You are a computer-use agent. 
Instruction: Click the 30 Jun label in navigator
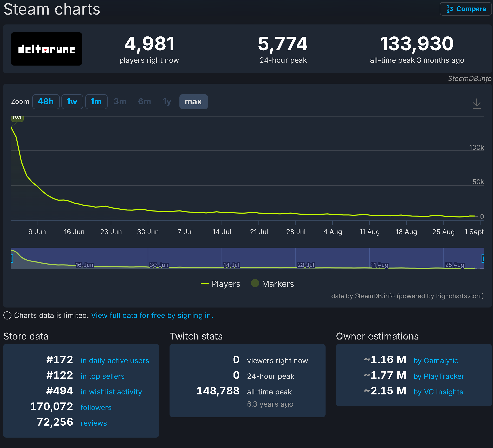tap(159, 265)
